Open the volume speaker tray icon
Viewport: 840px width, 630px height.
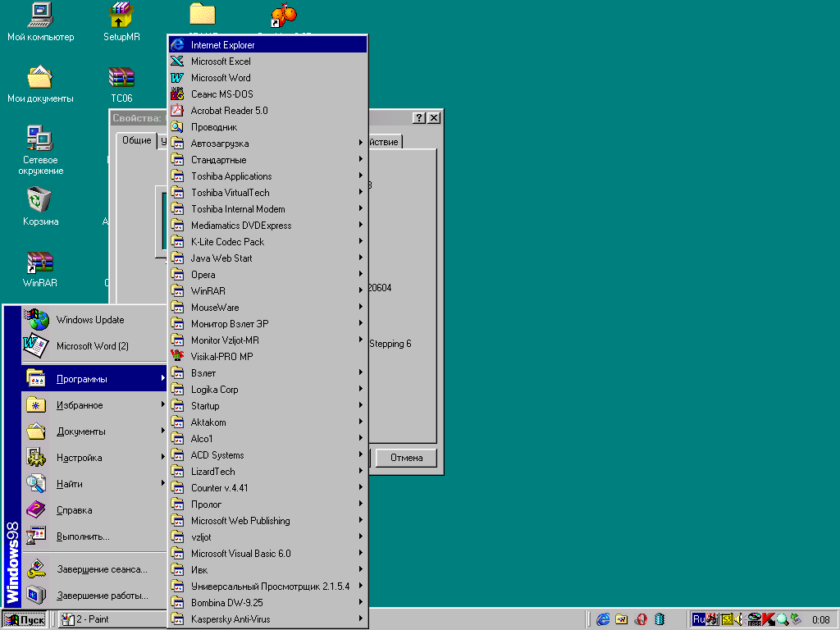(x=739, y=619)
